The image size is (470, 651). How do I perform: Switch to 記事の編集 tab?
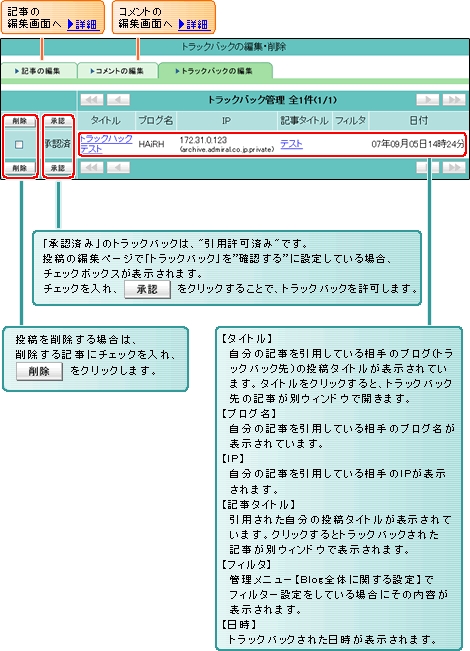click(x=39, y=71)
